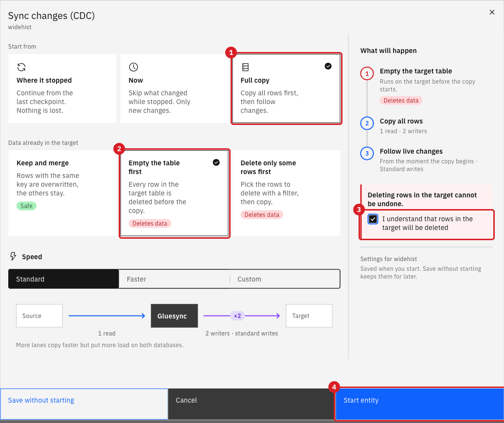Click the lightning bolt Speed icon
Screen dimensions: 504x423
pyautogui.click(x=13, y=256)
